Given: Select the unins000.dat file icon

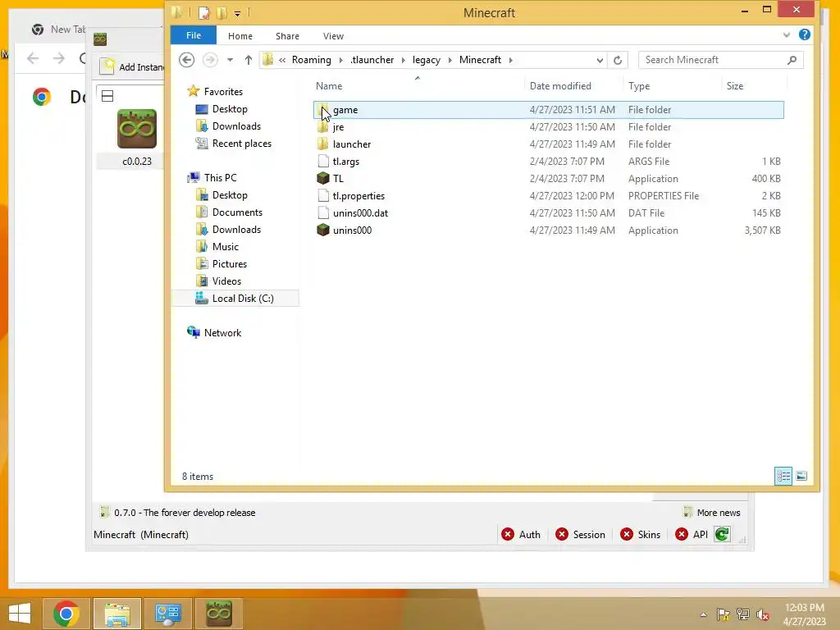Looking at the screenshot, I should pos(323,212).
